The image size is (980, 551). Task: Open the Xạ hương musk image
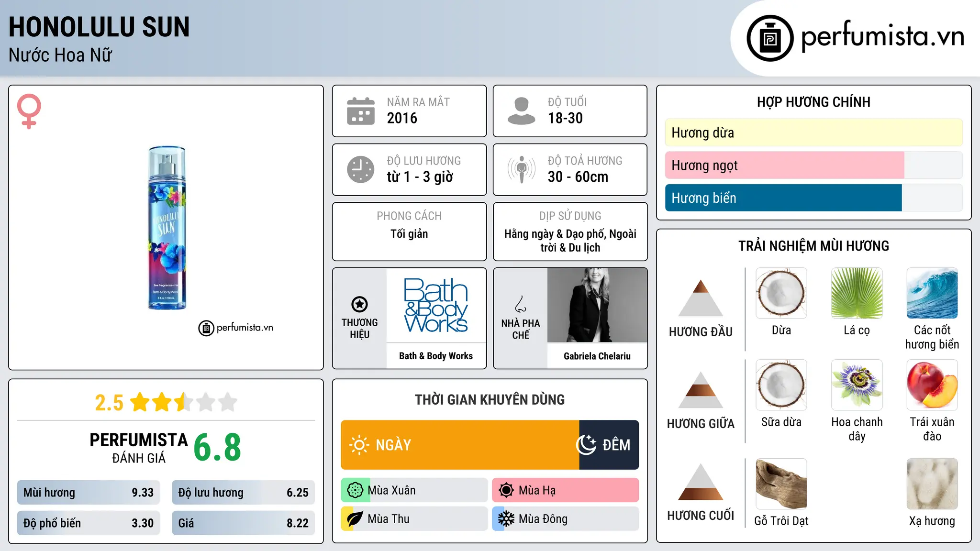[932, 484]
